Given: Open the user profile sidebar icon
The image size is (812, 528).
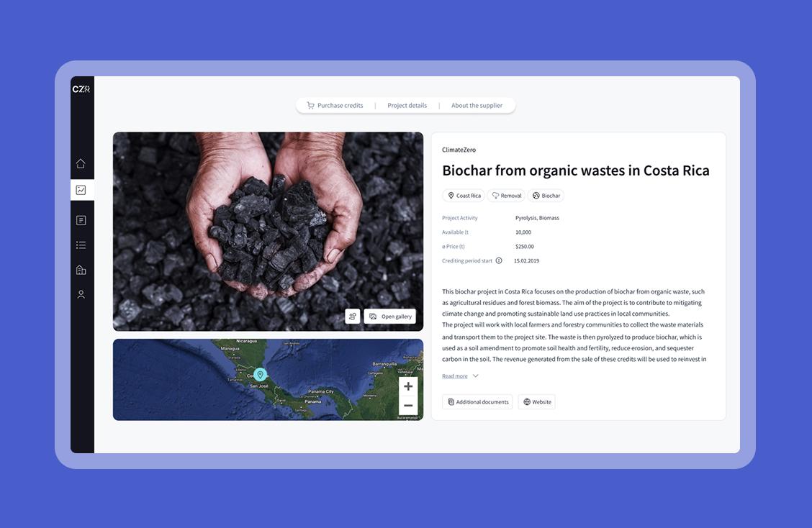Looking at the screenshot, I should (x=81, y=294).
